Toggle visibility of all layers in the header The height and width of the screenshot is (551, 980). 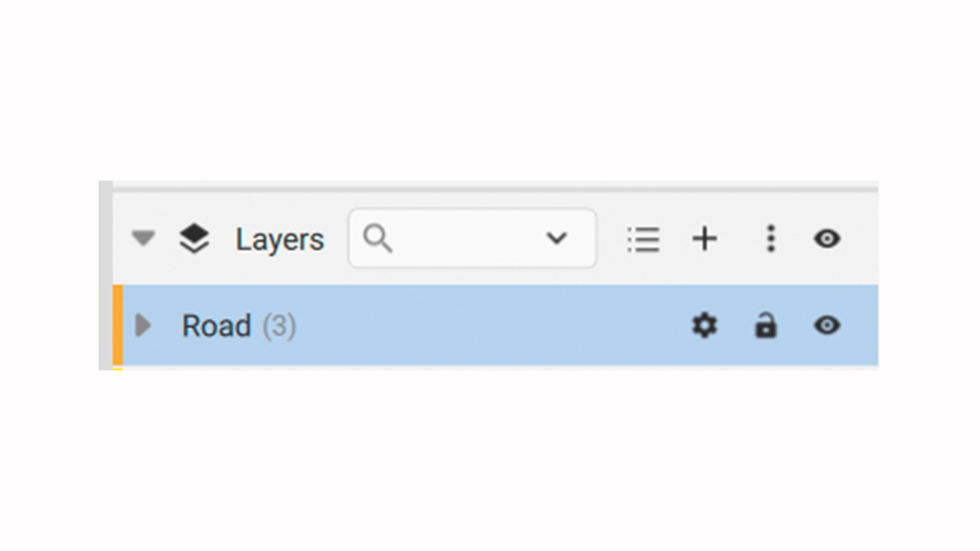click(827, 238)
